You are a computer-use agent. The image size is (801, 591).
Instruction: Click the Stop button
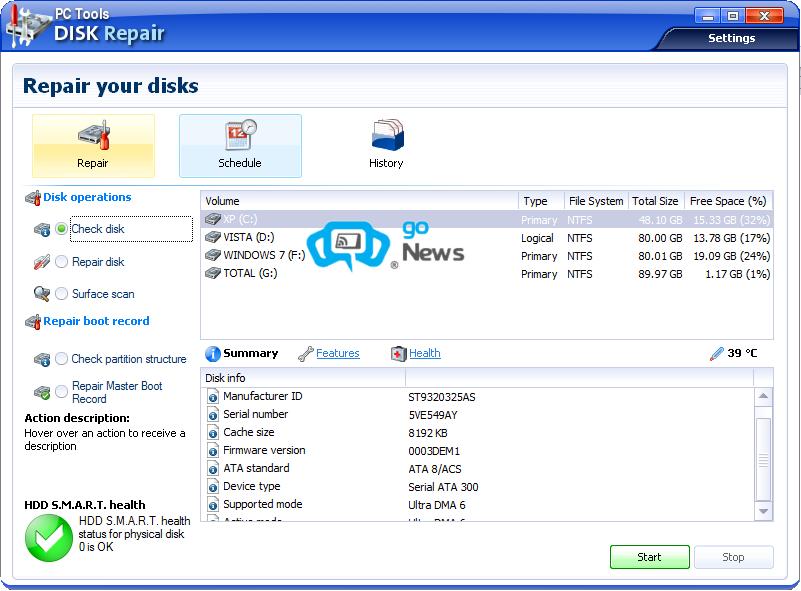pyautogui.click(x=734, y=557)
